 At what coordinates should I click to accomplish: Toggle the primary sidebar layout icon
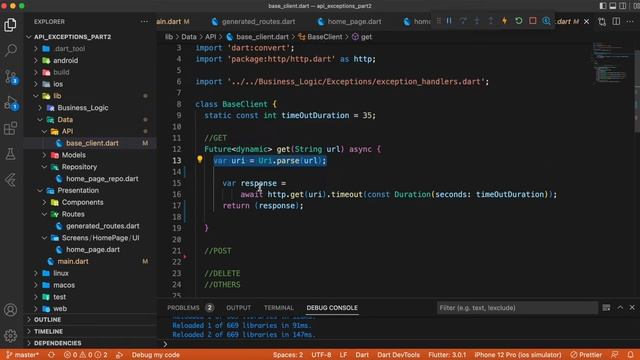pyautogui.click(x=603, y=6)
